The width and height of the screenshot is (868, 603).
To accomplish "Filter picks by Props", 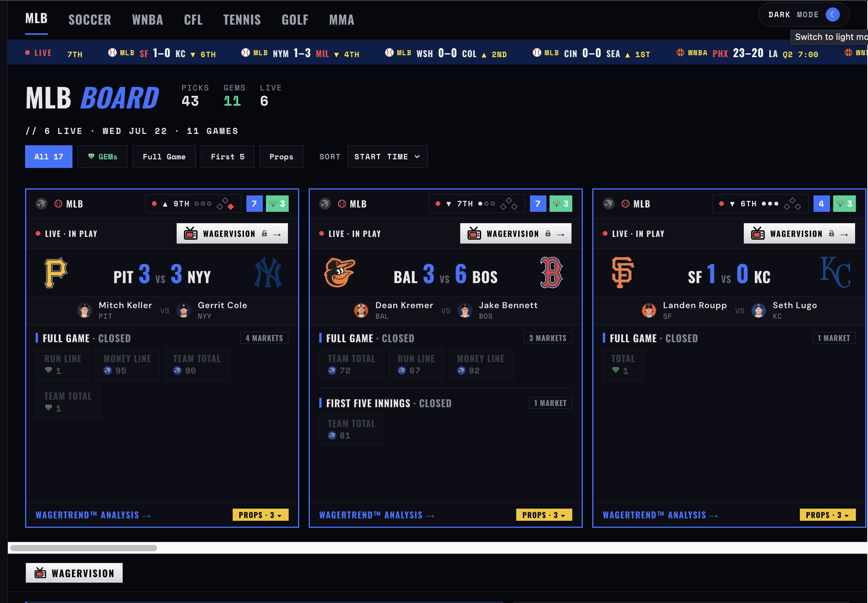I will [x=281, y=157].
